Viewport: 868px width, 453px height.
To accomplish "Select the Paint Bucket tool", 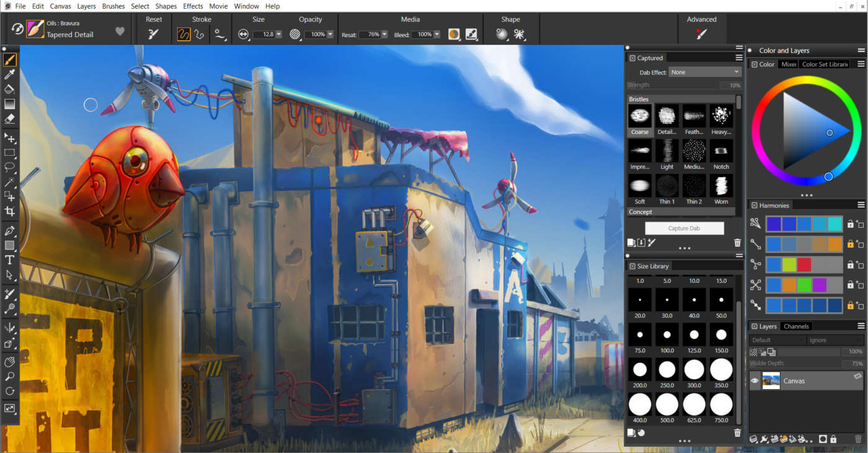I will point(9,89).
